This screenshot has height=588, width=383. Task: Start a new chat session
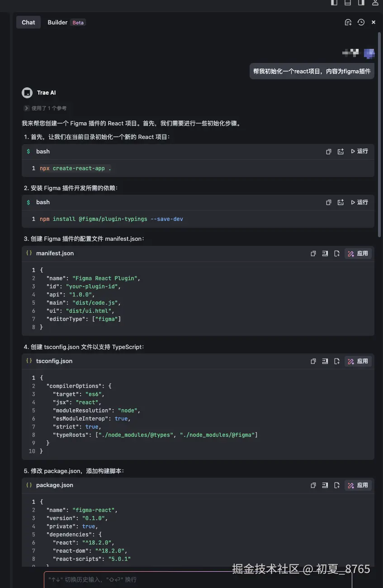348,22
